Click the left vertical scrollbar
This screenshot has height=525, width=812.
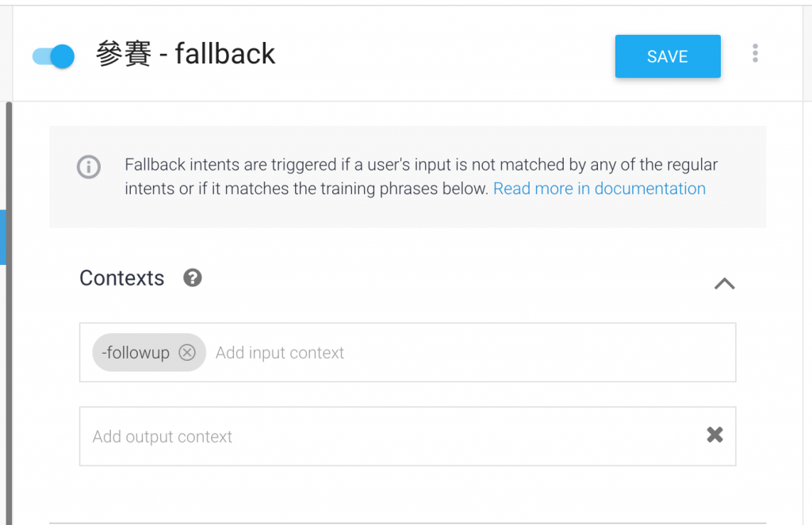click(9, 357)
